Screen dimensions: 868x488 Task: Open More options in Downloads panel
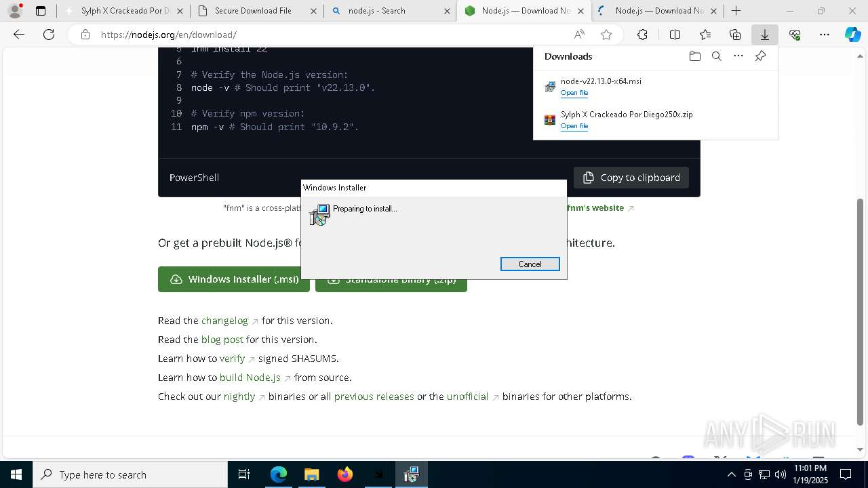click(x=738, y=56)
